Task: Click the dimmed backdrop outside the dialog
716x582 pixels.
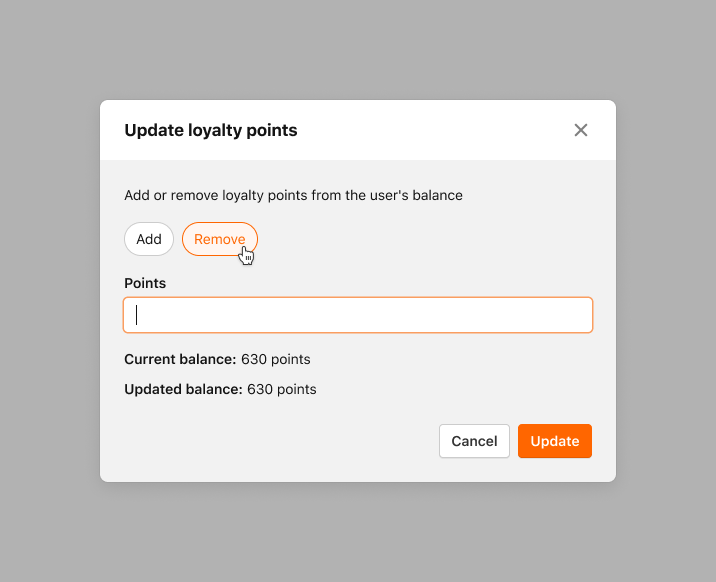Action: [x=50, y=292]
